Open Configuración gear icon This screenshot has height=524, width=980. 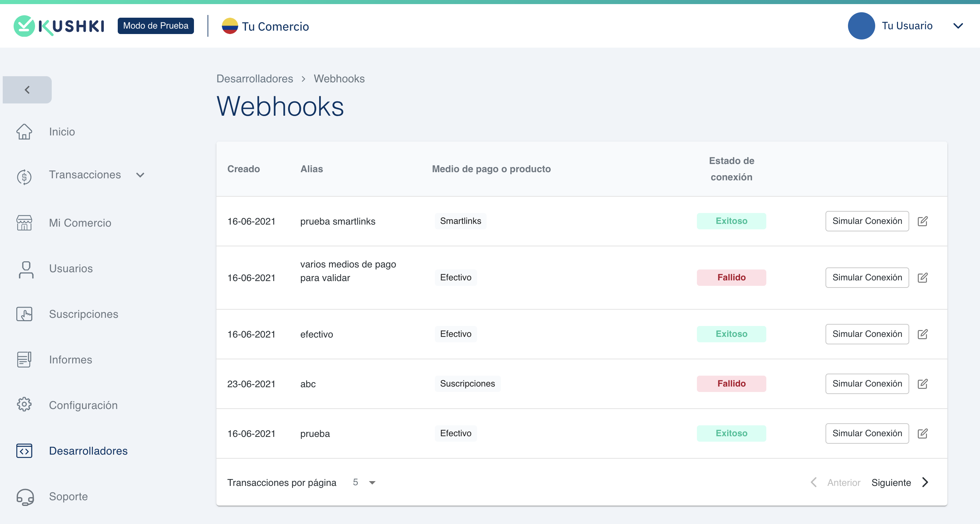(x=24, y=405)
